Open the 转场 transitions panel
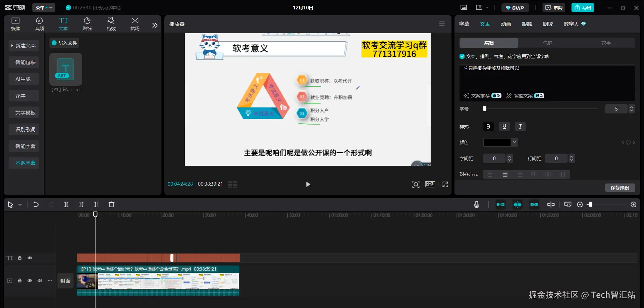 click(x=135, y=24)
